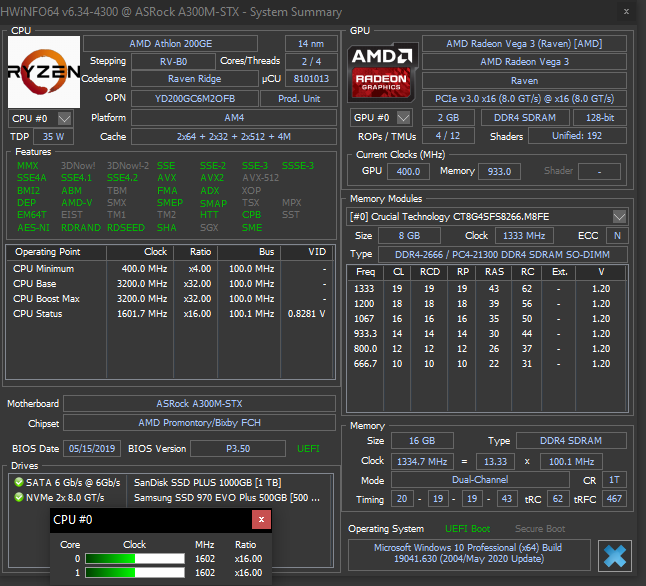Click the Freq column header in timings table
Image resolution: width=646 pixels, height=586 pixels.
click(x=365, y=272)
